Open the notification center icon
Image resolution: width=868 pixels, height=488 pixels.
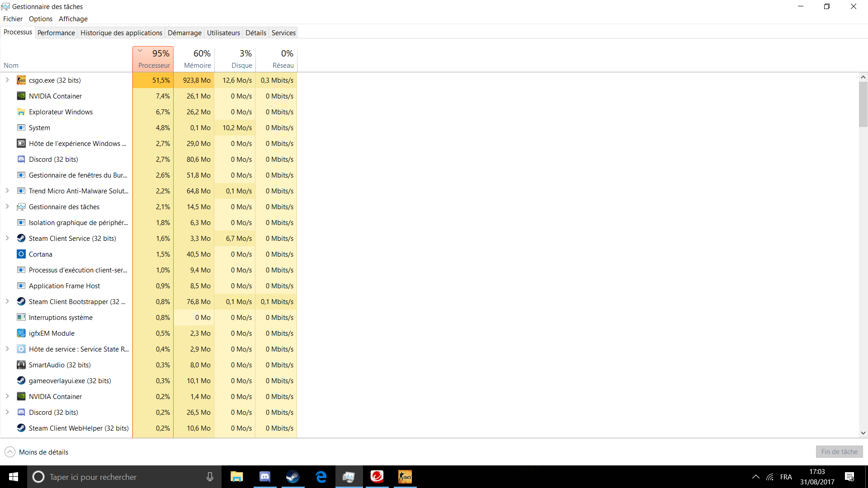coord(849,477)
